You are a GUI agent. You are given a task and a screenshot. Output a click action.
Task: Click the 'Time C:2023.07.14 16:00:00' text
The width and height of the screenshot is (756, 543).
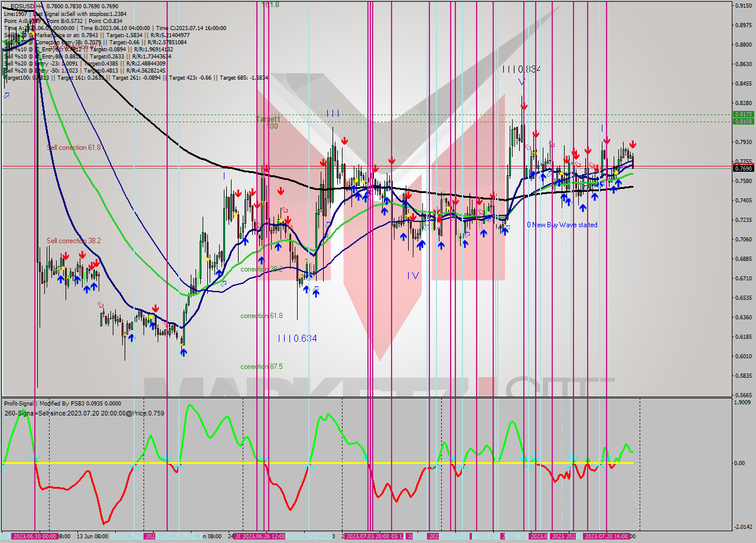click(x=191, y=28)
